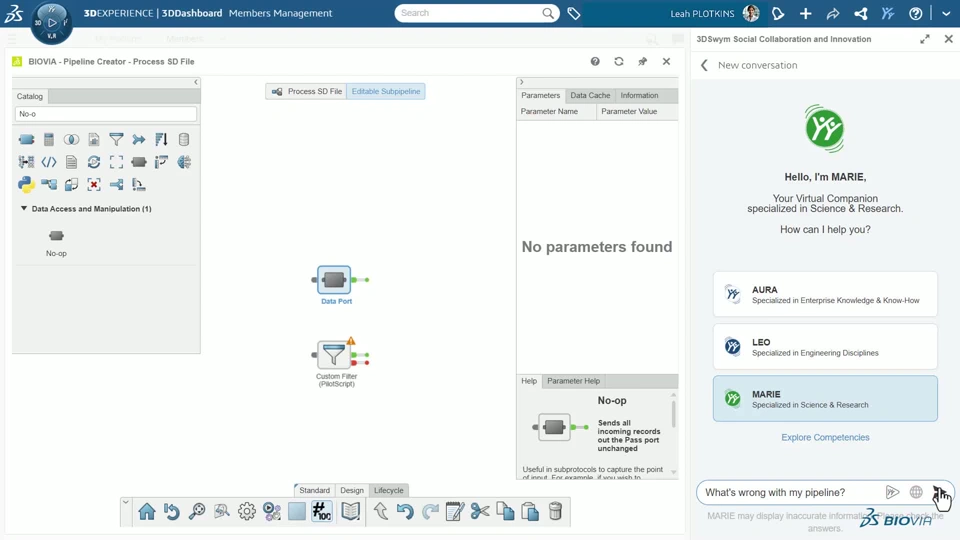Viewport: 960px width, 540px height.
Task: Refresh the Pipeline Creator widget
Action: (x=619, y=61)
